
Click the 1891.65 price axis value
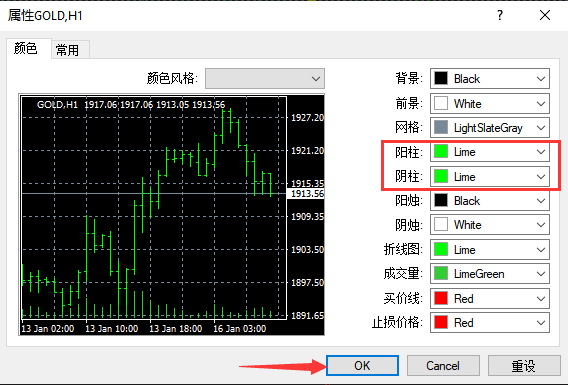(x=307, y=315)
